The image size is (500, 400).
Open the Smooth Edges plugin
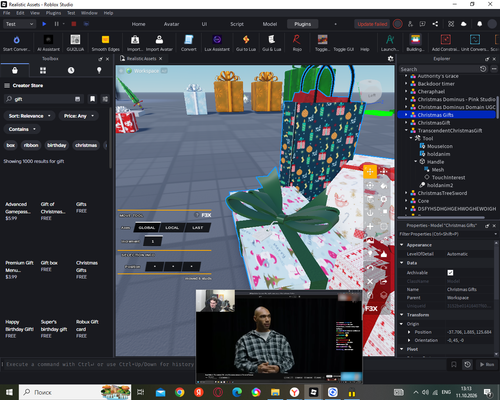tap(105, 43)
